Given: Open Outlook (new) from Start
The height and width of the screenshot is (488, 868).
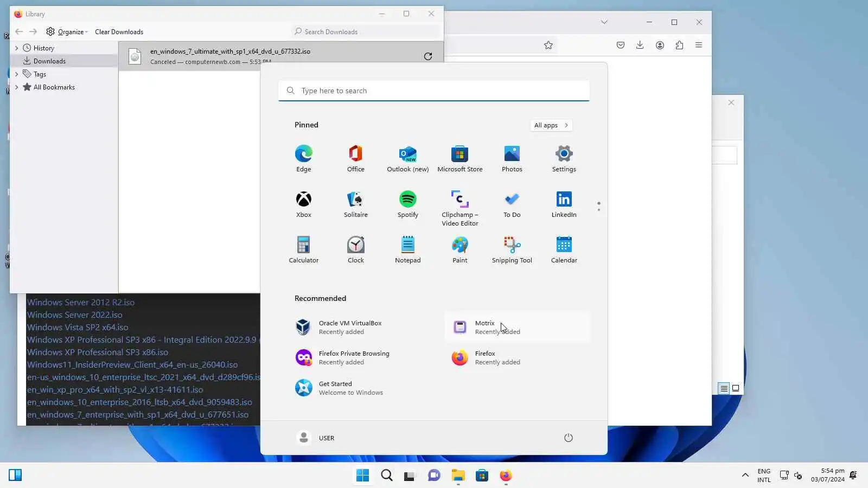Looking at the screenshot, I should pos(408,158).
